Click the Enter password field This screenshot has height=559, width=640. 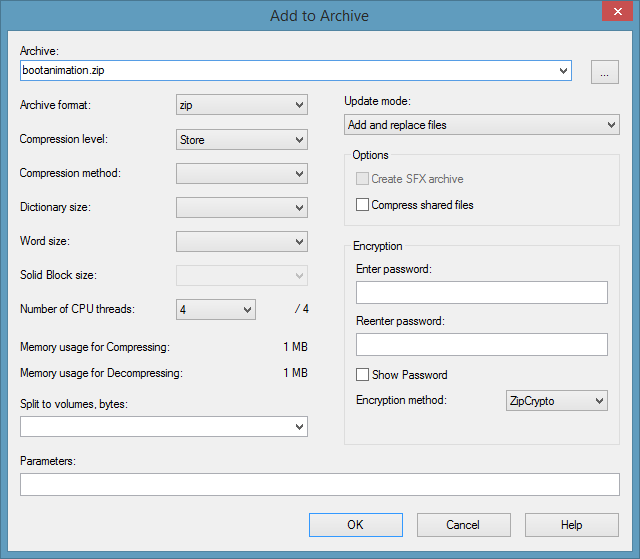(481, 292)
